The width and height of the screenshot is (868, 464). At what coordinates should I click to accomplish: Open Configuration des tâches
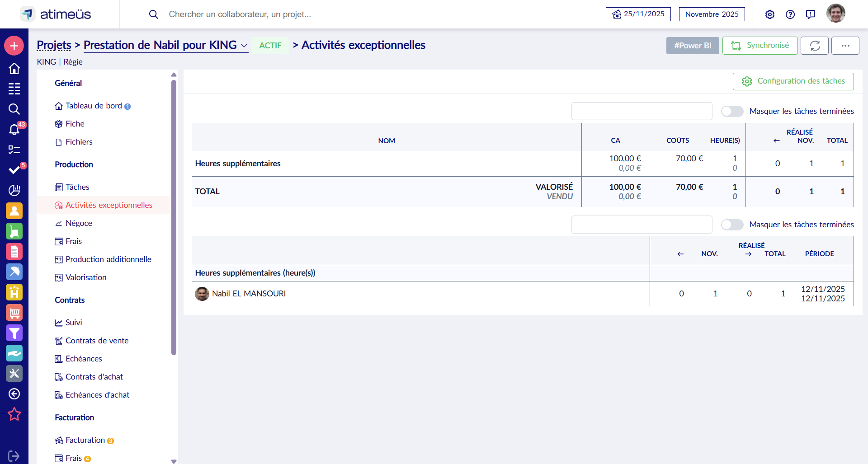[793, 81]
